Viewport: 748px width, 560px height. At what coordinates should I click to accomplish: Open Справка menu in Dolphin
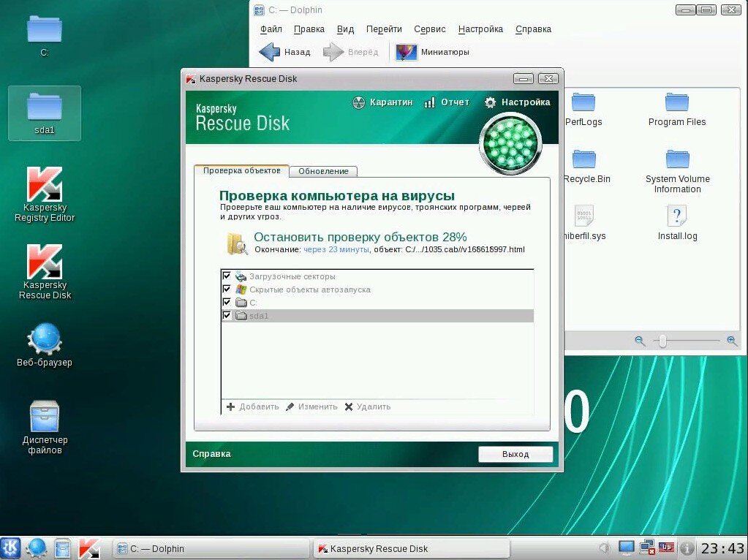[533, 29]
